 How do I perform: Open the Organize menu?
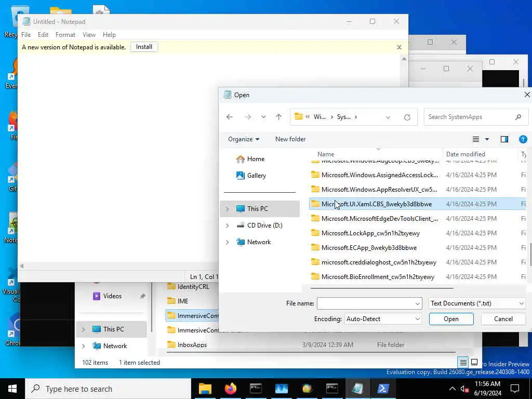pyautogui.click(x=244, y=139)
